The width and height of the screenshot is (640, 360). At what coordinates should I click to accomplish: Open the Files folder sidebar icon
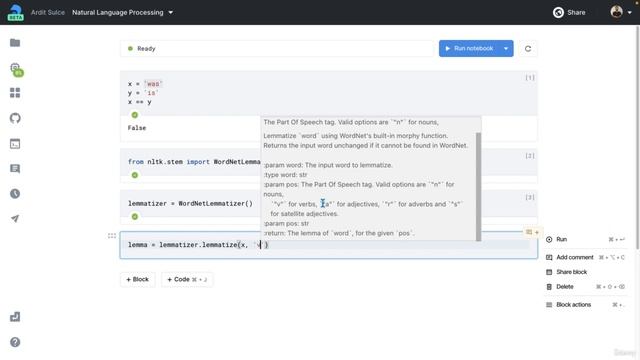click(x=15, y=43)
